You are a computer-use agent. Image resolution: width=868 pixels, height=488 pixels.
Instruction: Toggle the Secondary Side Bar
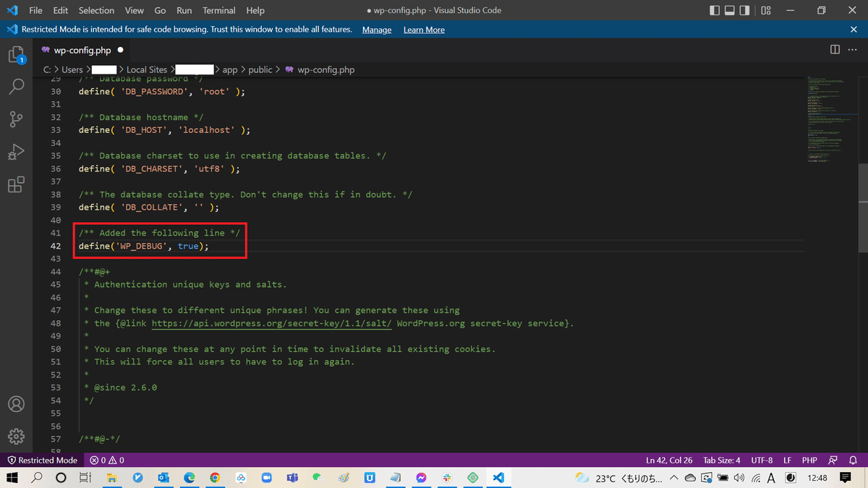pos(746,10)
